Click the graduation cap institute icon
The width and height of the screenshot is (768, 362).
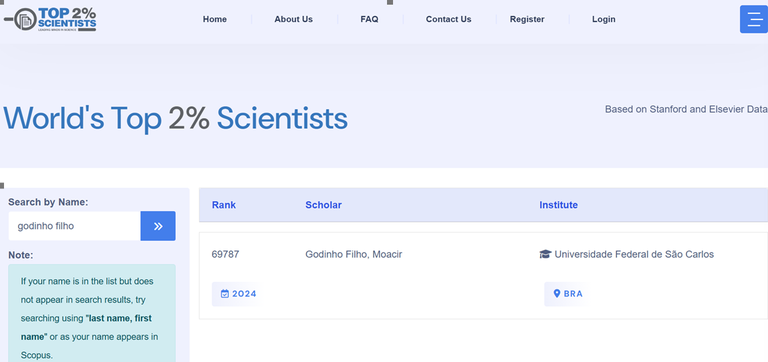click(545, 254)
